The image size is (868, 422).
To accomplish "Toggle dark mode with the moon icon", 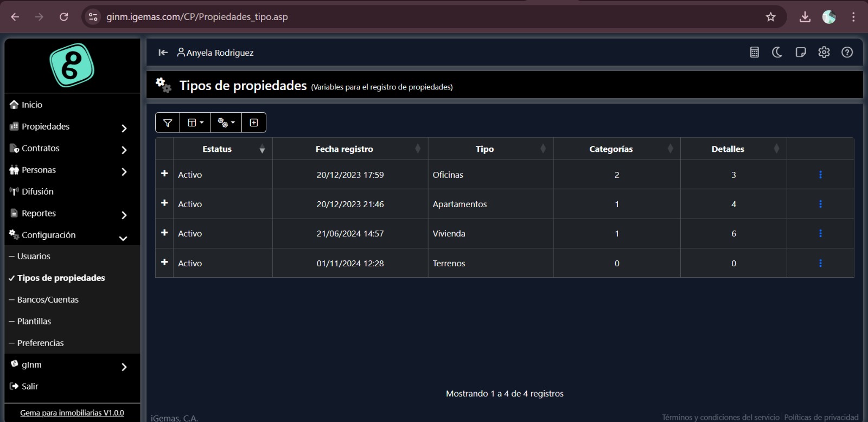I will (777, 53).
